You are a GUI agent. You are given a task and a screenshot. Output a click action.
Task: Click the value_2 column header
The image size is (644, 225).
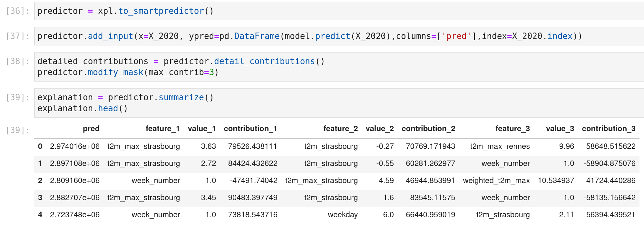click(x=379, y=129)
